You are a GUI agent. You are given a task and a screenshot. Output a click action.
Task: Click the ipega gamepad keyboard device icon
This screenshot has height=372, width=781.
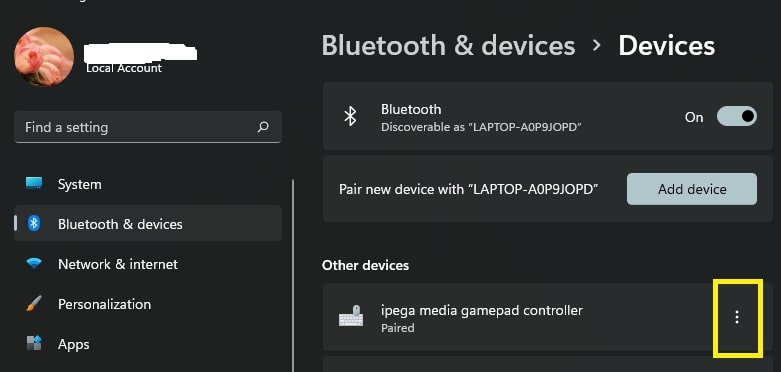[351, 317]
